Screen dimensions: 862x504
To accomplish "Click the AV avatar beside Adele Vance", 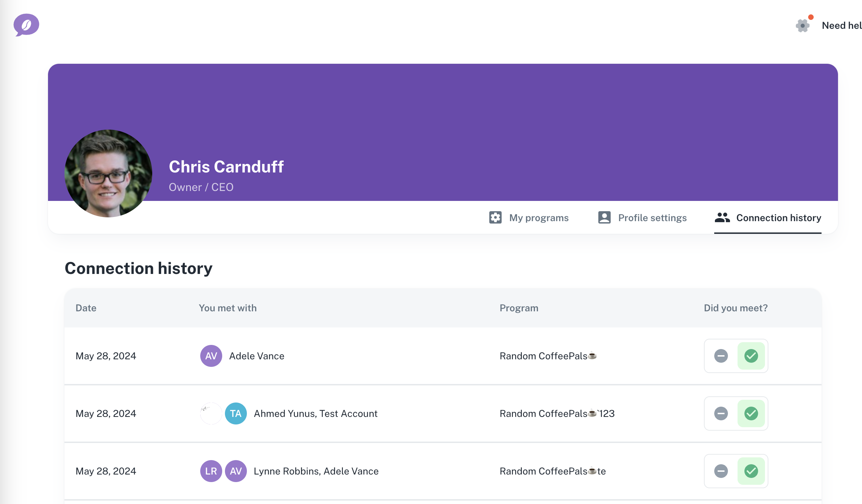I will [211, 356].
